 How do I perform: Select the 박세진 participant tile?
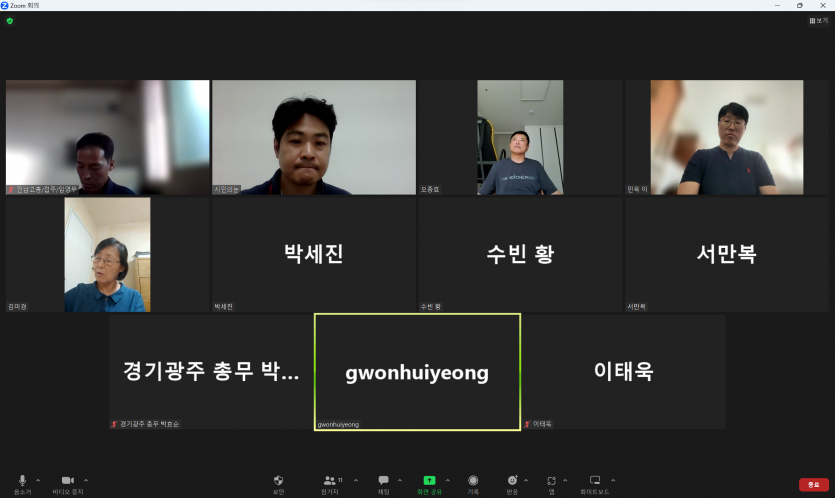[313, 254]
